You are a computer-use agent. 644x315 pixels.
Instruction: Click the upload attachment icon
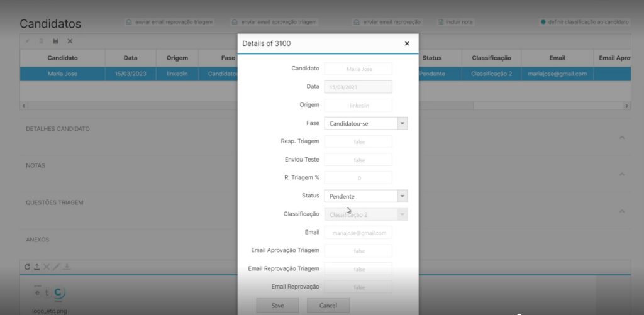click(37, 267)
